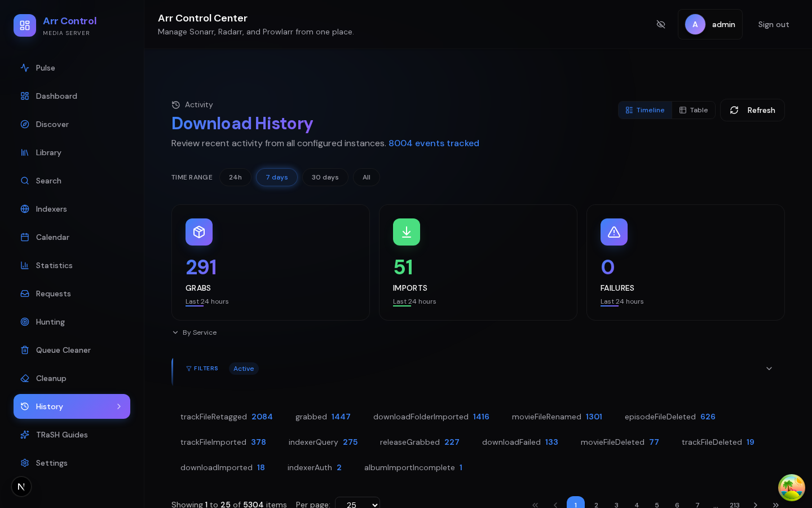Image resolution: width=812 pixels, height=508 pixels.
Task: Click the Imports download icon
Action: tap(407, 232)
